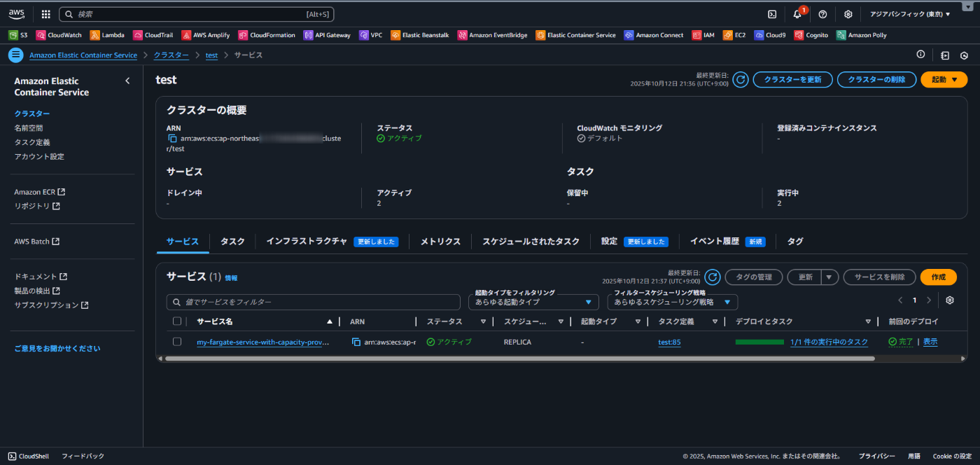Launch CloudShell from top bar icon
Screen dimensions: 980x465
click(x=772, y=14)
